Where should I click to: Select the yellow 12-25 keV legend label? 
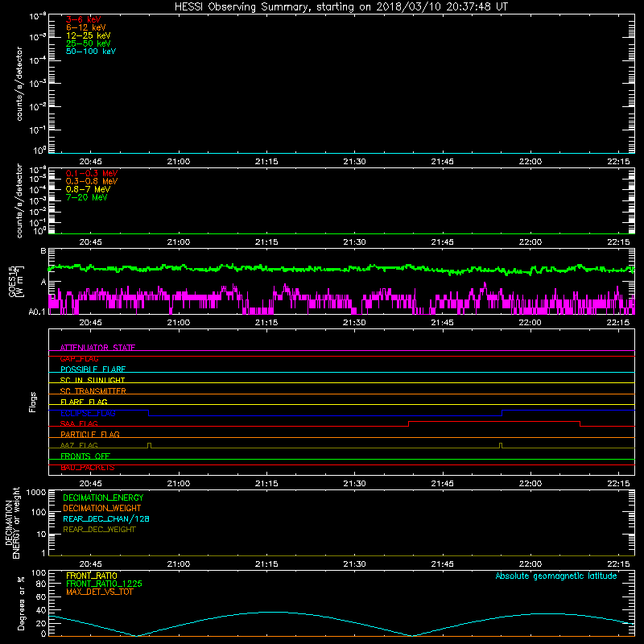88,35
